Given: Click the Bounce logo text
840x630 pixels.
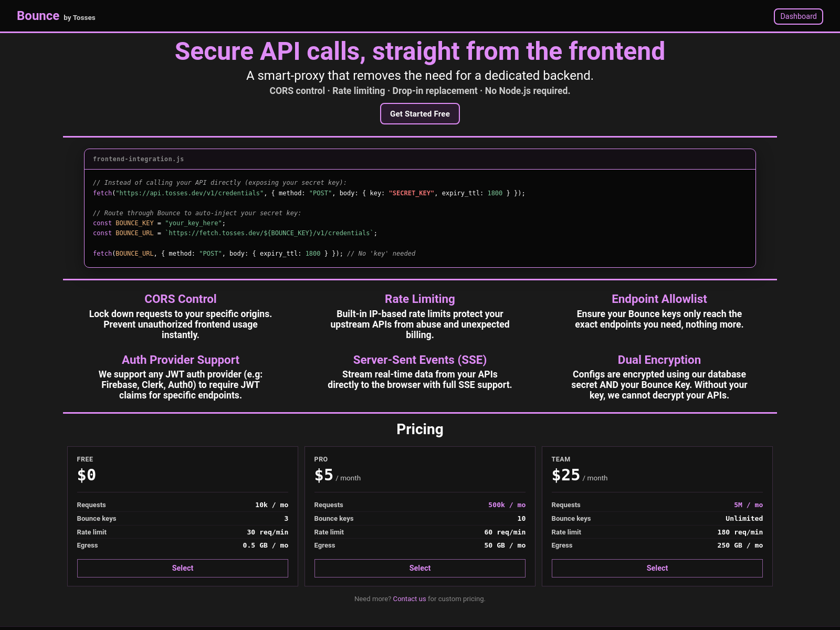Looking at the screenshot, I should pyautogui.click(x=38, y=16).
